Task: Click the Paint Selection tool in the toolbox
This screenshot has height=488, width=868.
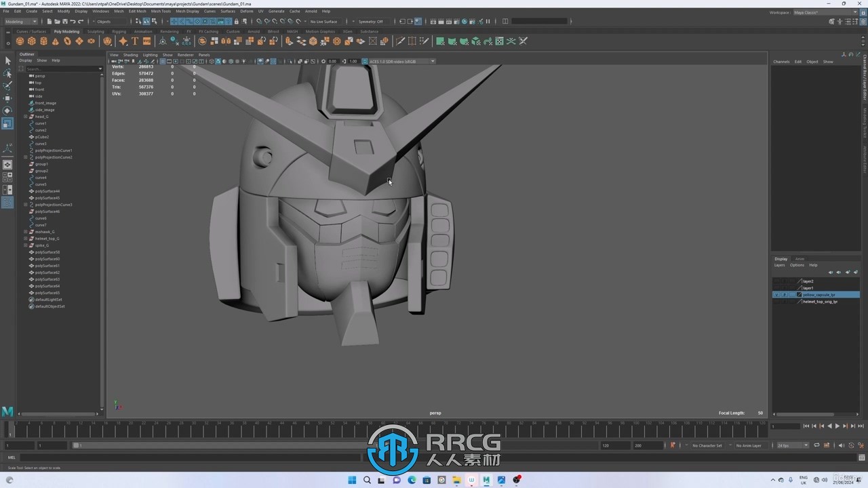Action: (7, 85)
